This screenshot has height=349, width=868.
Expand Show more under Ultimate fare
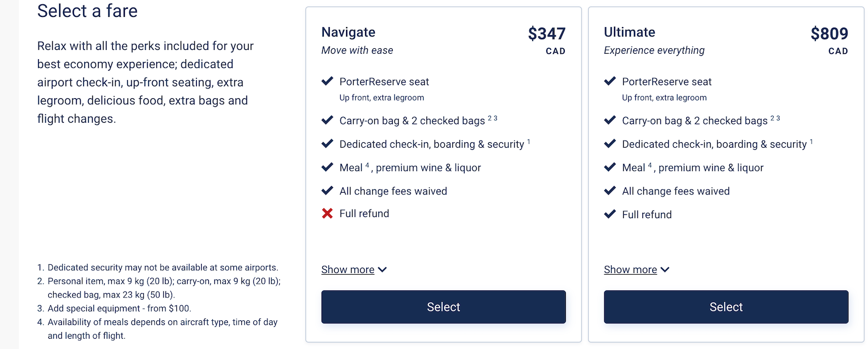point(630,269)
